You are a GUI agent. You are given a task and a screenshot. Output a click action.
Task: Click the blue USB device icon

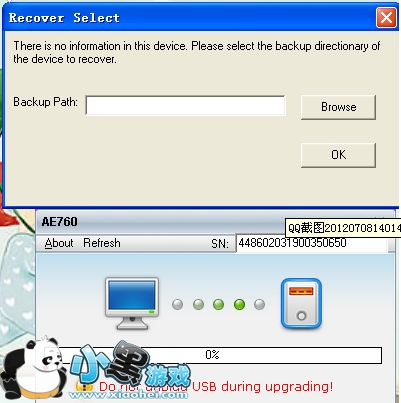301,304
